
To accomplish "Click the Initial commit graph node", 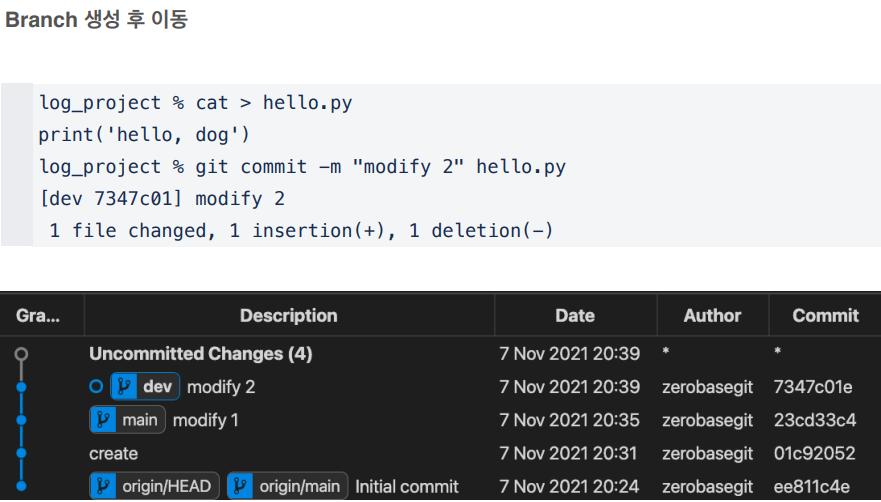I will [x=21, y=486].
